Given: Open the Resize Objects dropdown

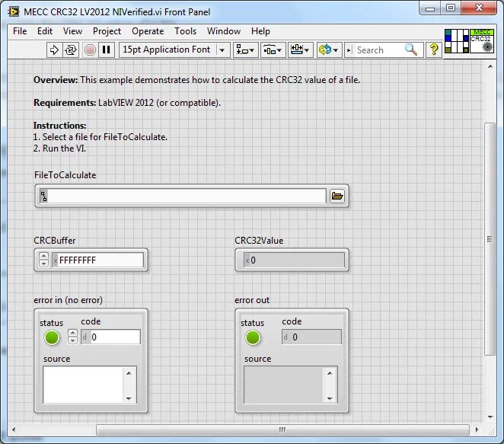Looking at the screenshot, I should point(300,50).
